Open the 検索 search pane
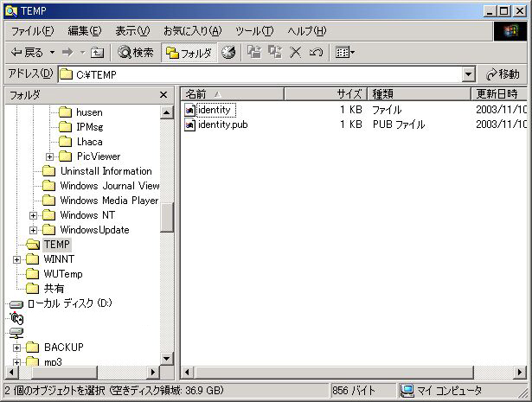The image size is (532, 402). [x=135, y=53]
